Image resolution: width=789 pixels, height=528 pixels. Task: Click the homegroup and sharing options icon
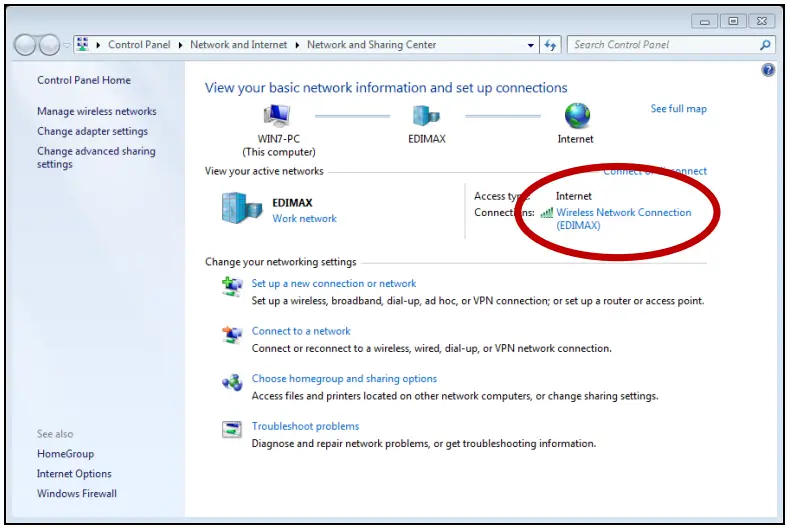[x=232, y=383]
